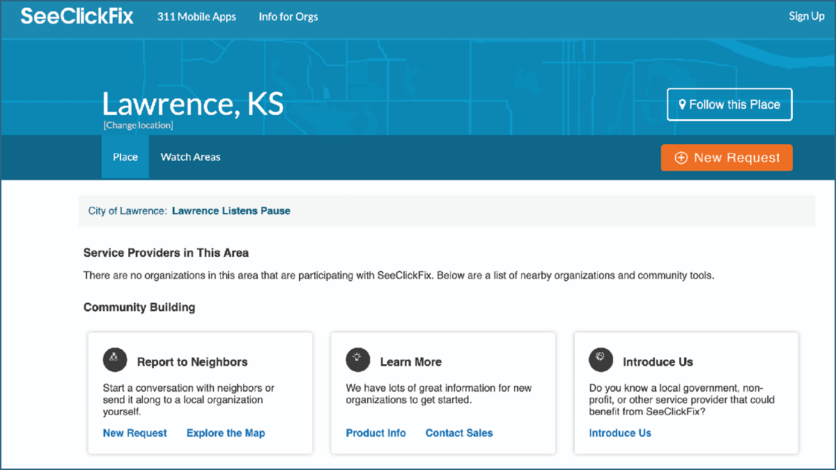This screenshot has width=836, height=470.
Task: Click the Introduce Us card title
Action: point(658,362)
